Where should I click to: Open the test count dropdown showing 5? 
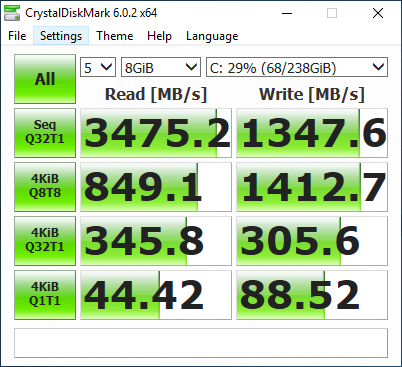[x=98, y=67]
